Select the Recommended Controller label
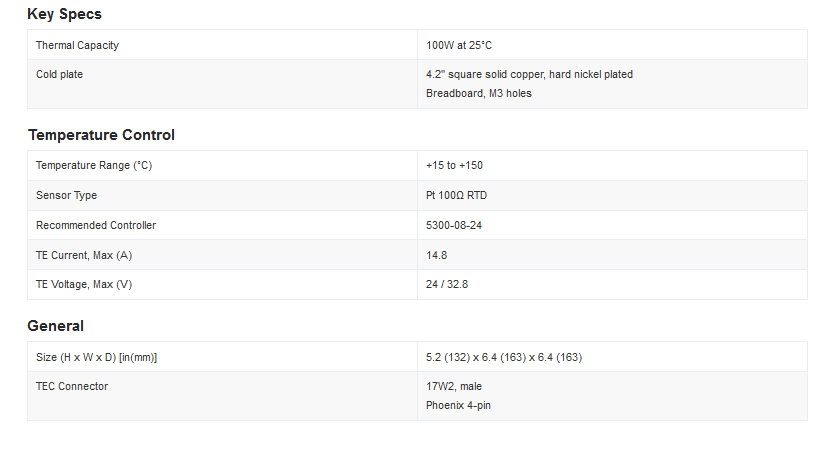The height and width of the screenshot is (461, 825). point(96,225)
